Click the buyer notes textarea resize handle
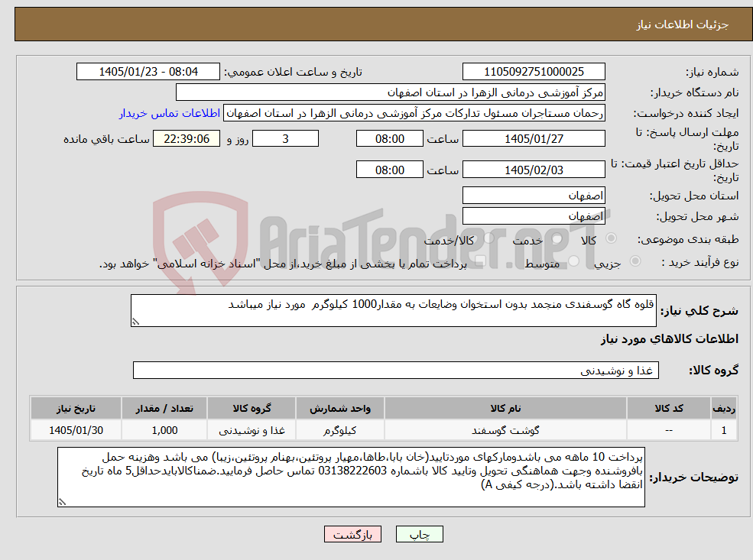Viewport: 753px width, 560px height. [62, 502]
